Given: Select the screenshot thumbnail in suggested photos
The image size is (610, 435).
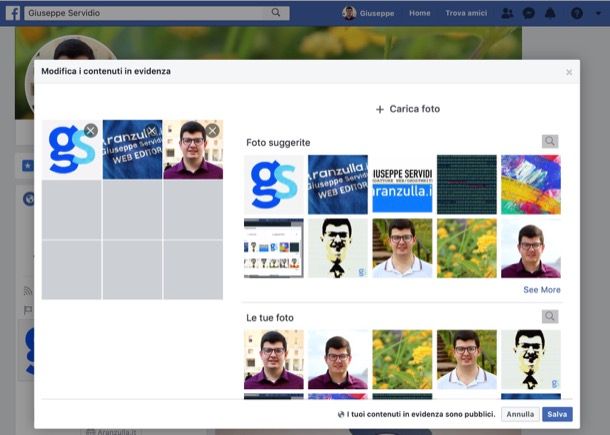Looking at the screenshot, I should point(274,248).
